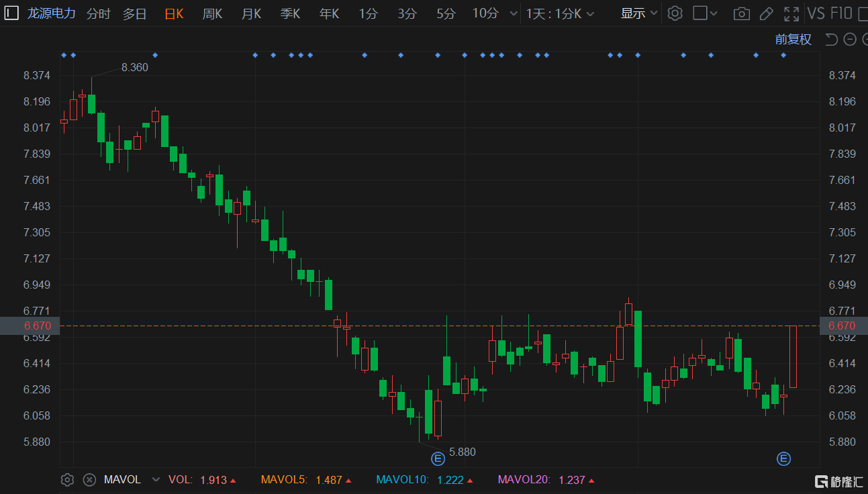The height and width of the screenshot is (494, 868).
Task: Select the 分时 intraday tab
Action: point(98,13)
